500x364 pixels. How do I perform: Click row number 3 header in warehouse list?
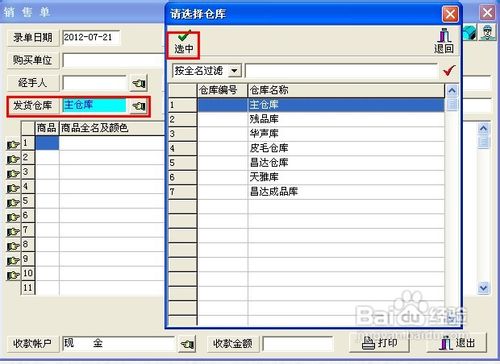click(183, 134)
